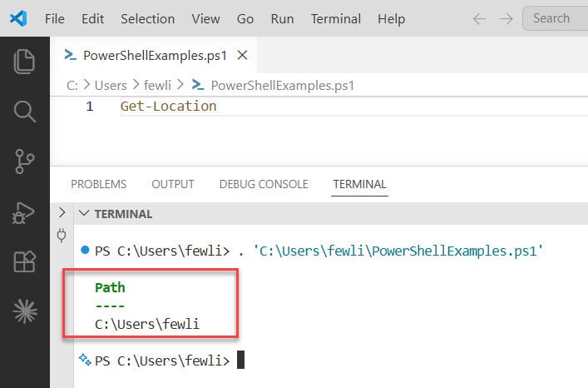Screen dimensions: 588x388
Task: Open the Go menu
Action: click(x=245, y=18)
